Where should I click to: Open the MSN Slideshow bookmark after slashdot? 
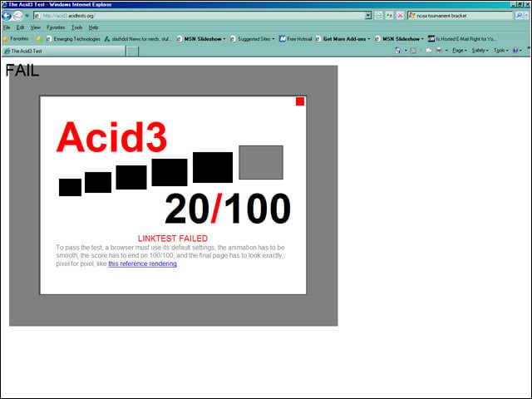click(x=201, y=39)
